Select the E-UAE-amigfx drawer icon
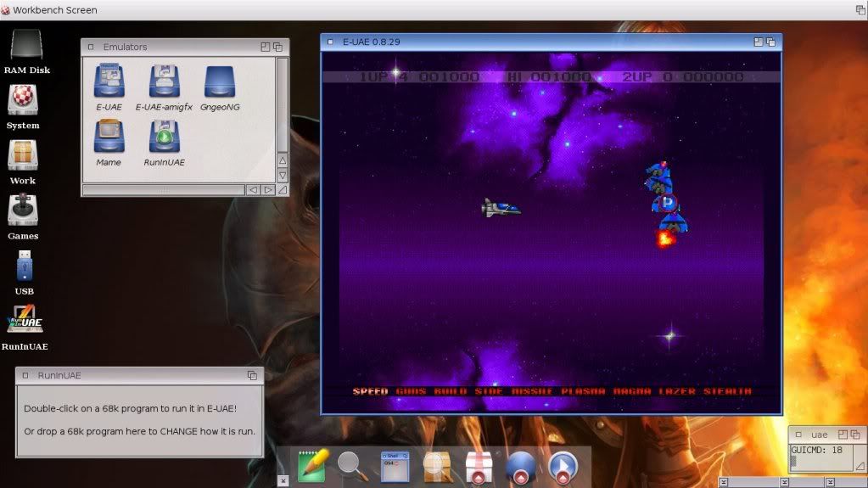This screenshot has height=488, width=868. pos(164,81)
